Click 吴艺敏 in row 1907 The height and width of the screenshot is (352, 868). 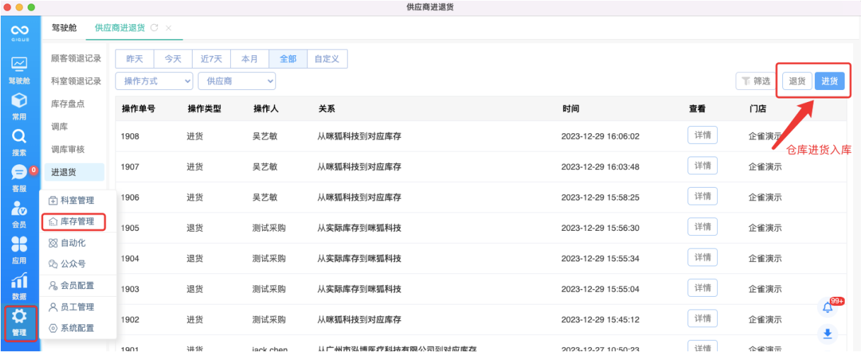265,167
